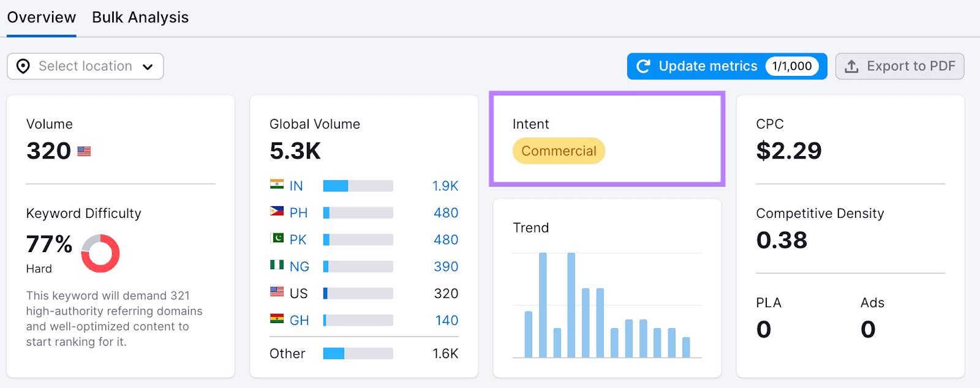The width and height of the screenshot is (980, 388).
Task: Click the Philippines flag icon
Action: [x=277, y=211]
